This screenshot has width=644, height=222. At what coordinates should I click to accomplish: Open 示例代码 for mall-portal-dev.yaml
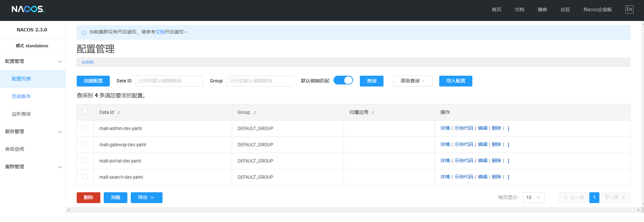464,161
